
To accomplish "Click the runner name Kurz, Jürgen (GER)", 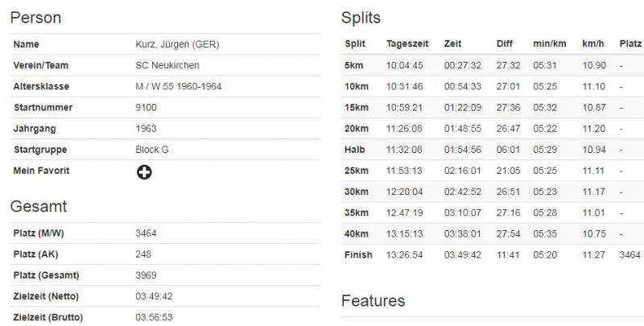I will tap(177, 44).
